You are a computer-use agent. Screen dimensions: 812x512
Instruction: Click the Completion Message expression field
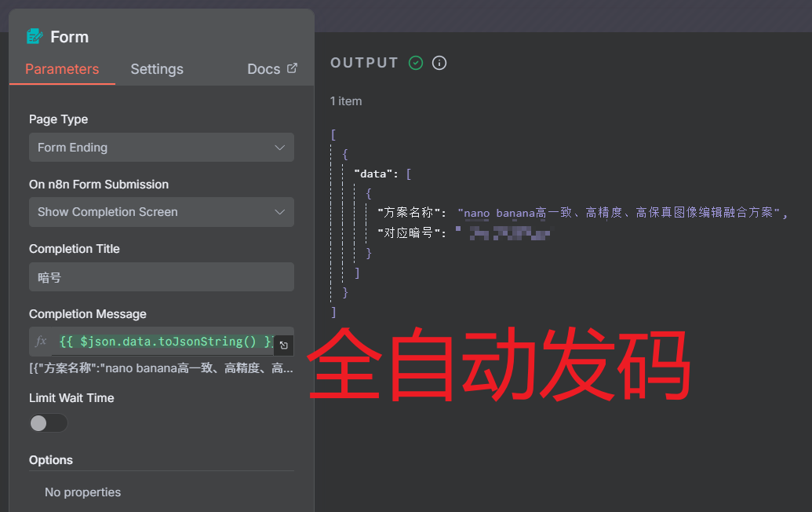click(165, 342)
